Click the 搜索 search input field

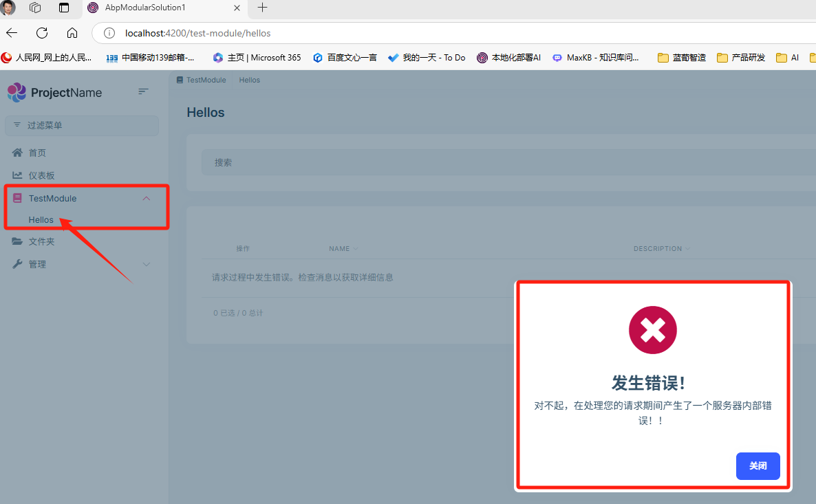coord(482,163)
